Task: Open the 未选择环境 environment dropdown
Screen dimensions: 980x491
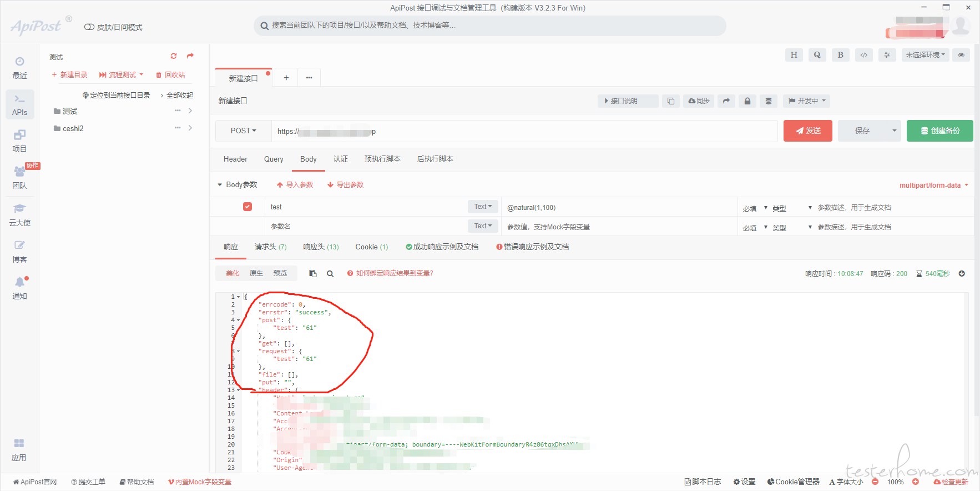Action: 926,55
